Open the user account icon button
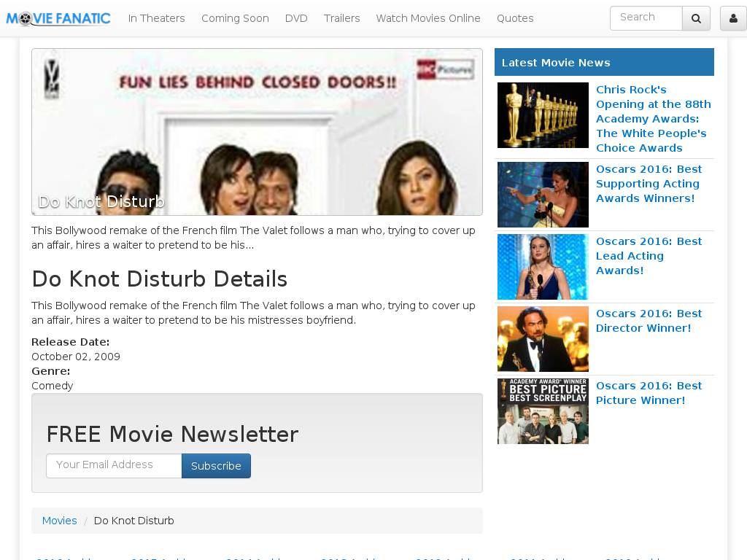The image size is (747, 560). pyautogui.click(x=733, y=18)
